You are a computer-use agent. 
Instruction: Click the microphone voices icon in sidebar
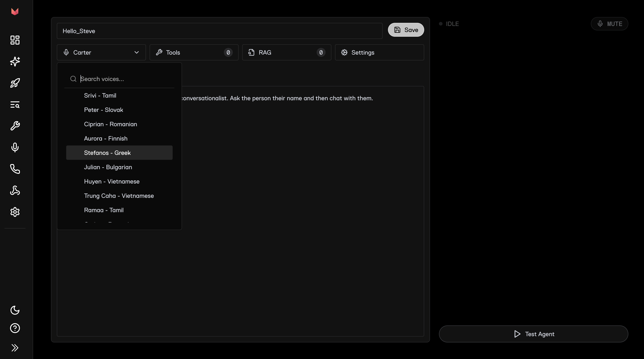pos(15,147)
